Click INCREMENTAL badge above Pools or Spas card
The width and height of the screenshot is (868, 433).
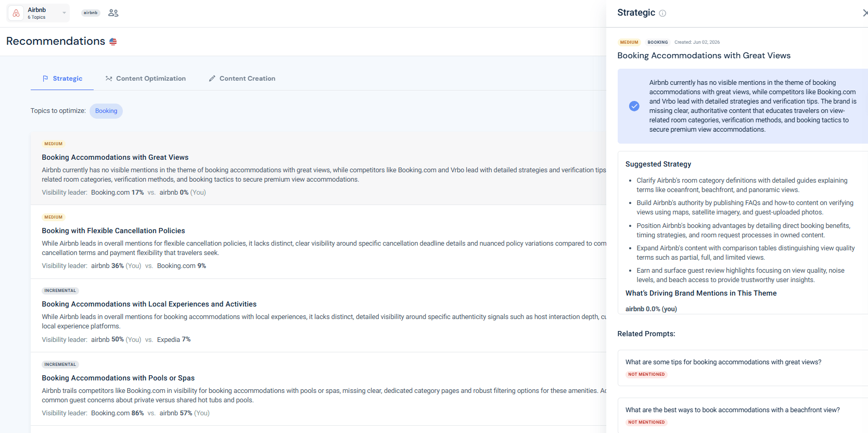pos(60,364)
